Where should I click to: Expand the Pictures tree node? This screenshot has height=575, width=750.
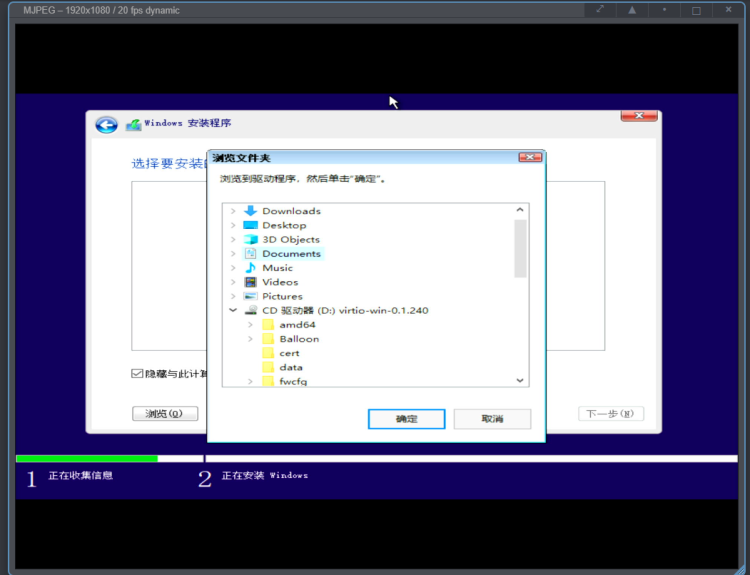click(x=233, y=296)
